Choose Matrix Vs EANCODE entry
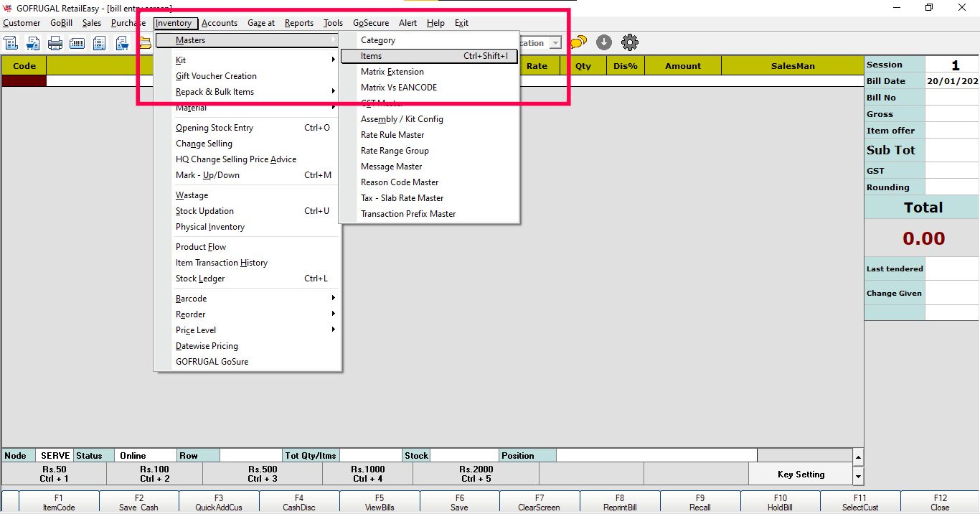Viewport: 980px width, 514px height. (429, 88)
